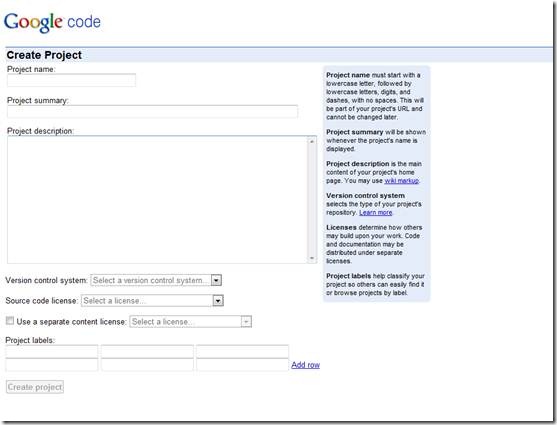Click description scrollbar up arrow
Image resolution: width=557 pixels, height=425 pixels.
tap(312, 141)
